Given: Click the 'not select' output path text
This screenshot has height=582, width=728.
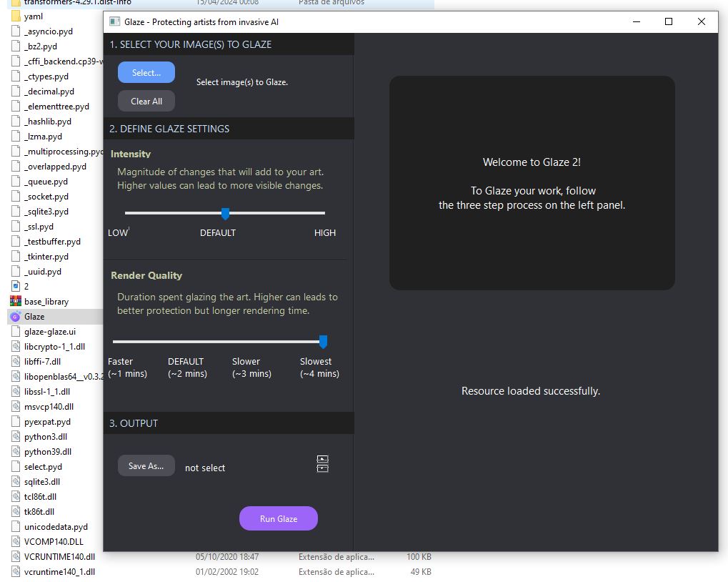Looking at the screenshot, I should point(205,468).
